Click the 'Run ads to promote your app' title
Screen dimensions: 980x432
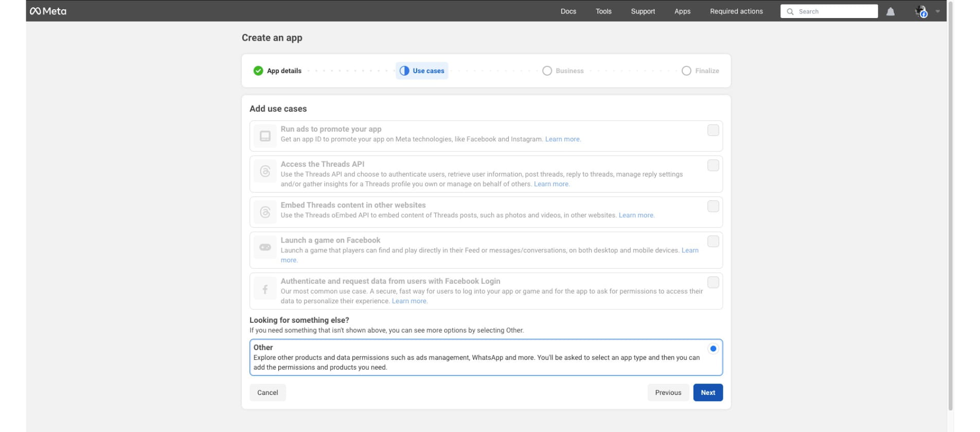pyautogui.click(x=331, y=129)
